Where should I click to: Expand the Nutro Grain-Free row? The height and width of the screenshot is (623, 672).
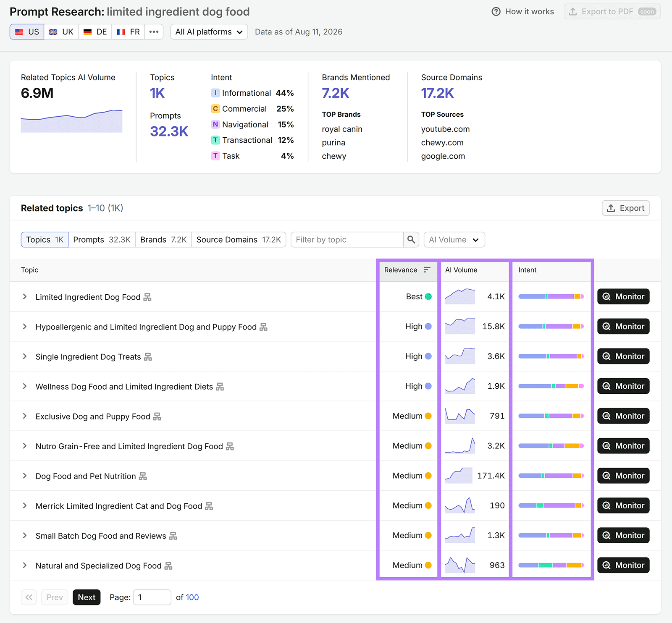click(x=25, y=446)
